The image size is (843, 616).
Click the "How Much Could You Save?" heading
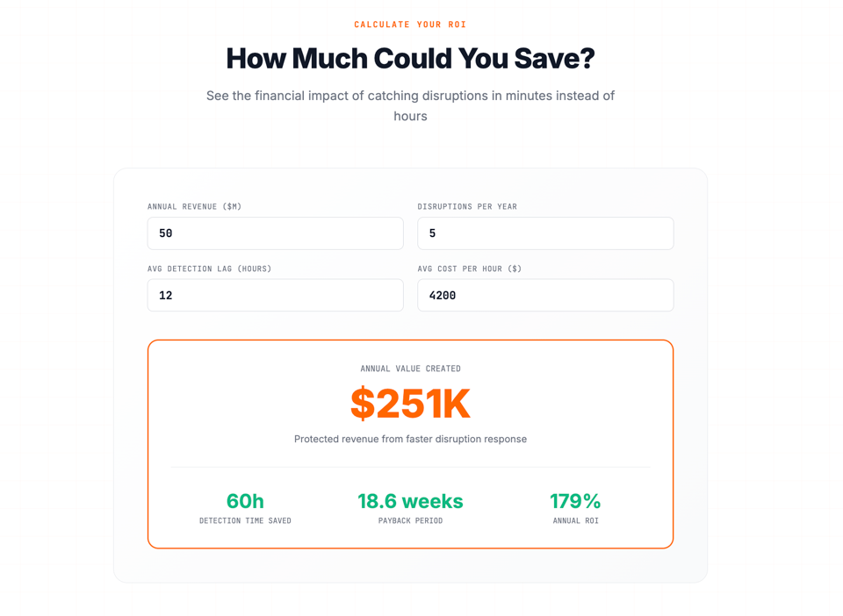click(410, 59)
